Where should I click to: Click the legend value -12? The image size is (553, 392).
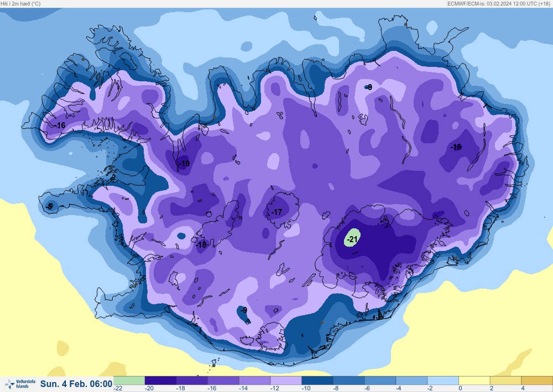pyautogui.click(x=275, y=389)
